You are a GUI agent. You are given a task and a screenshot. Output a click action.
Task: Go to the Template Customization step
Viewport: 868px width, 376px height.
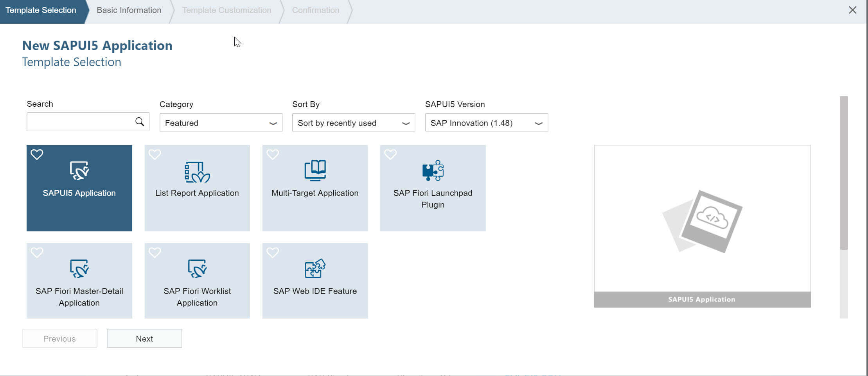(227, 10)
